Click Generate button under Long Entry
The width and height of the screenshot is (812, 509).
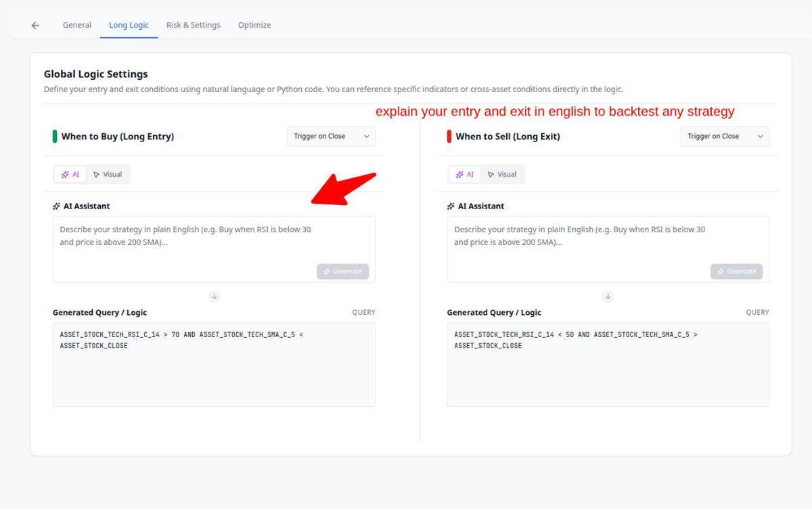pyautogui.click(x=342, y=271)
